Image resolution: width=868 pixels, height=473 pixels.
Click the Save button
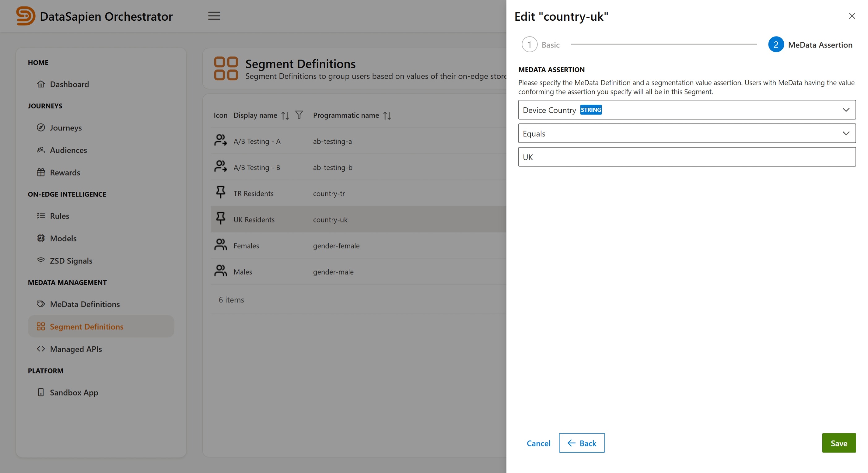click(839, 443)
